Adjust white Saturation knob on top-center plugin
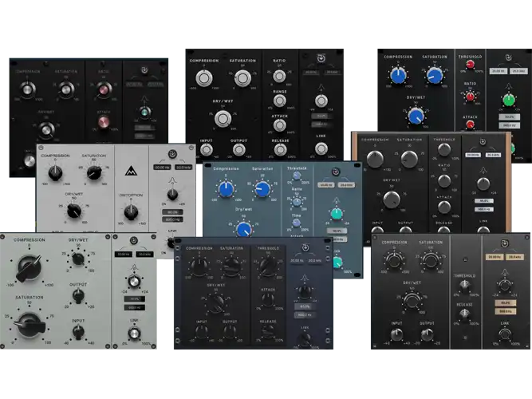This screenshot has height=399, width=532. coord(242,78)
